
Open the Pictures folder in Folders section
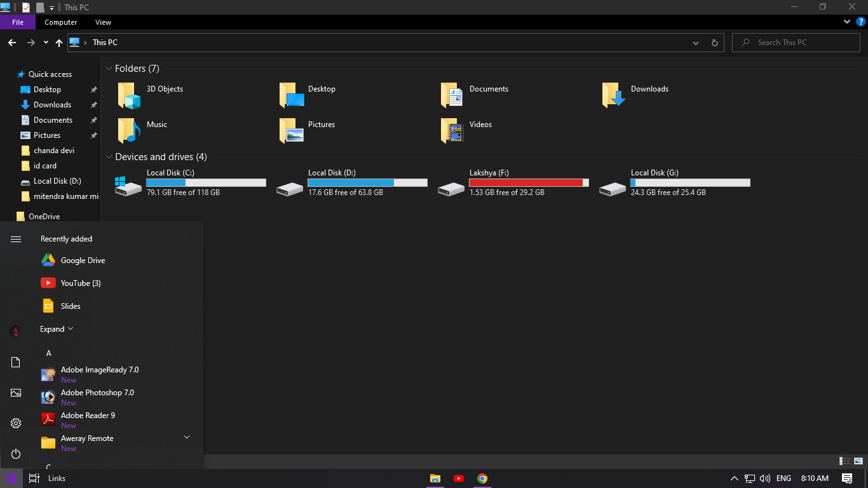click(x=292, y=131)
